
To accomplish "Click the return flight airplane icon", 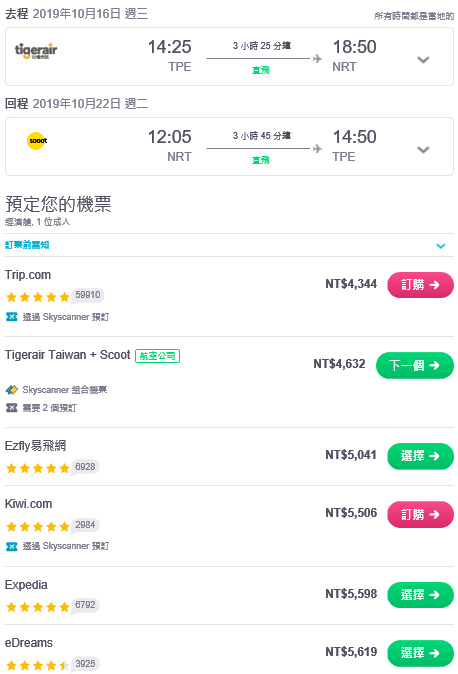I will tap(317, 149).
